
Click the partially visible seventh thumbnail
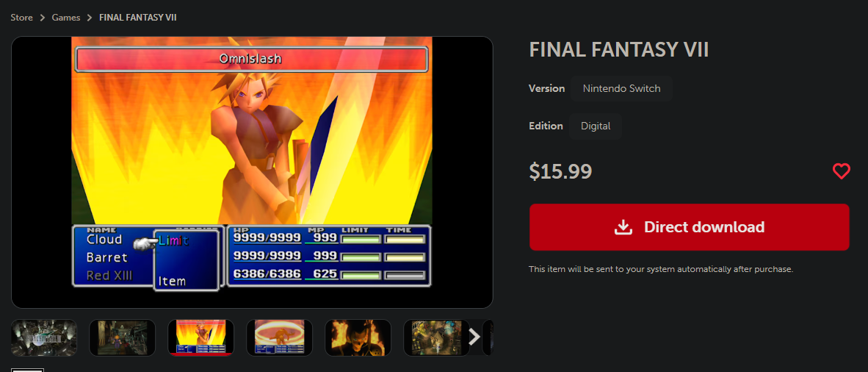pos(488,337)
